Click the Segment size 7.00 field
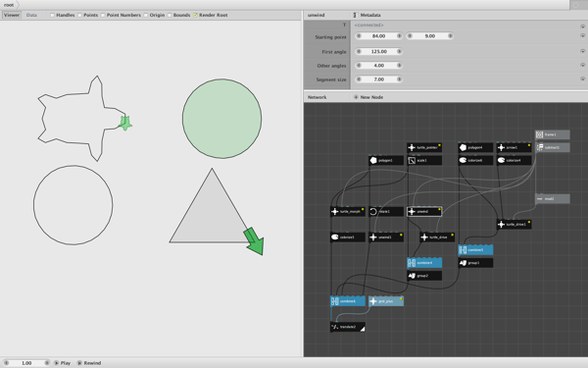588x368 pixels. pos(378,79)
